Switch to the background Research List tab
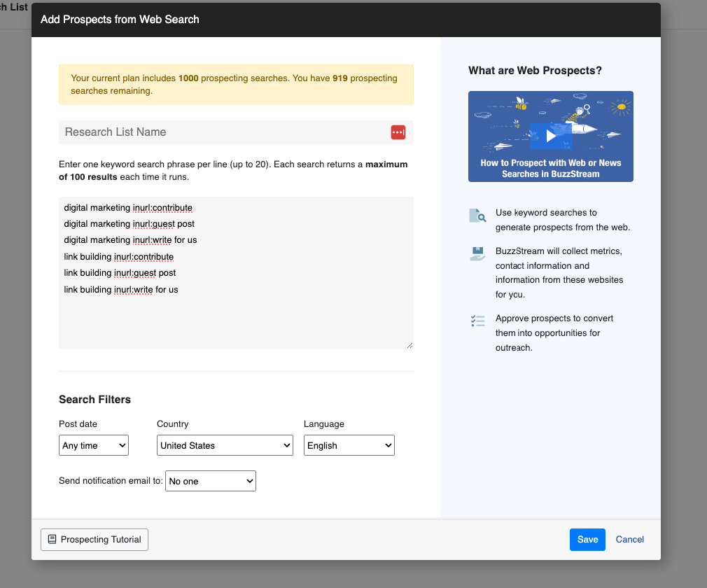The image size is (707, 588). 13,7
